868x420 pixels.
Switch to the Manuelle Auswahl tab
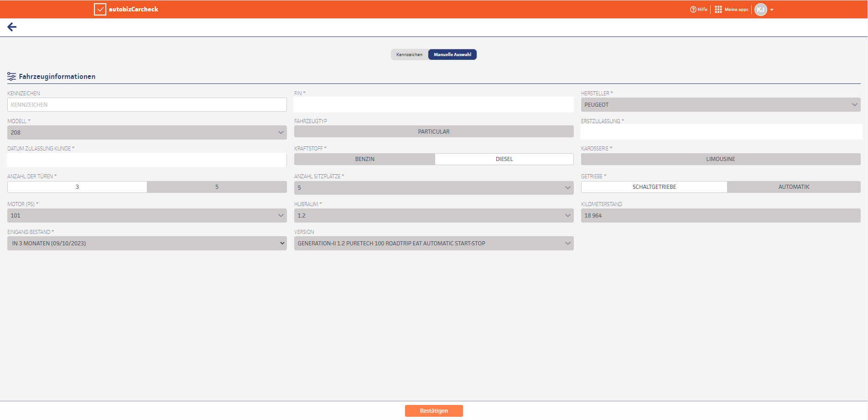point(452,55)
